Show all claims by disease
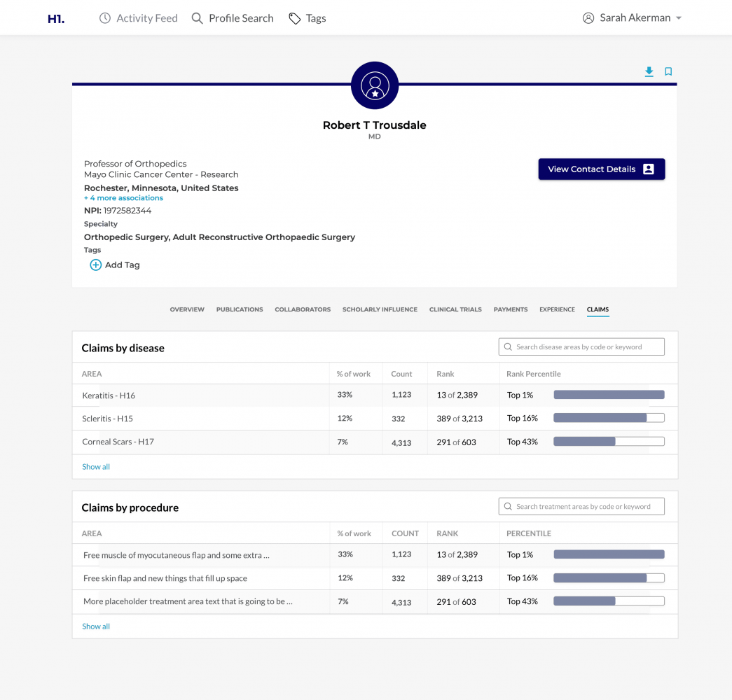Screen dimensions: 732x700 tap(96, 467)
